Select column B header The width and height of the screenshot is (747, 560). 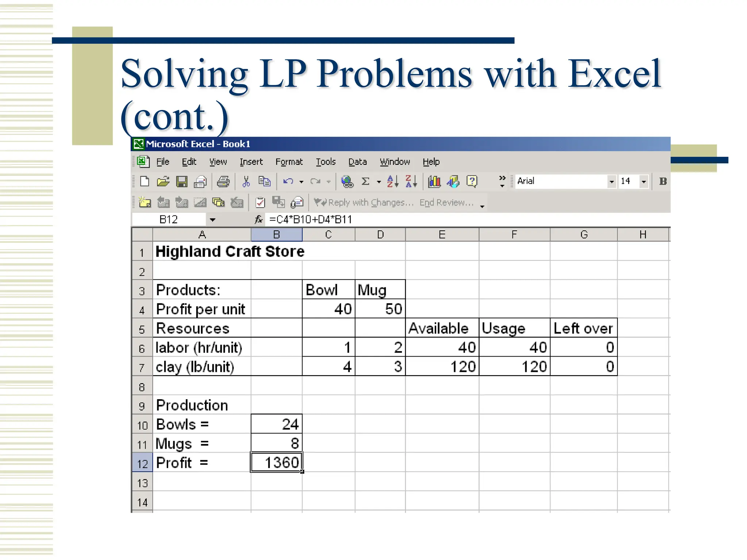[276, 234]
